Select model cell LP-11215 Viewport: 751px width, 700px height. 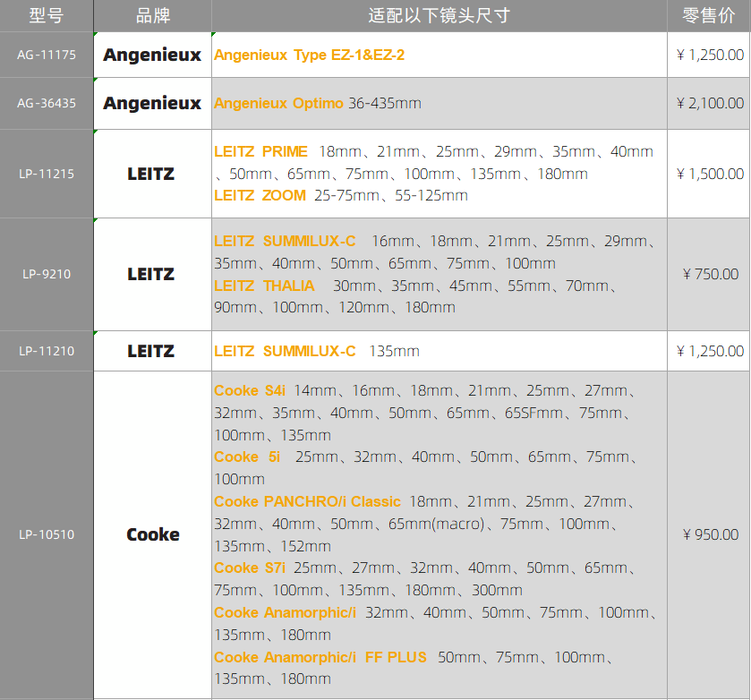[x=47, y=174]
